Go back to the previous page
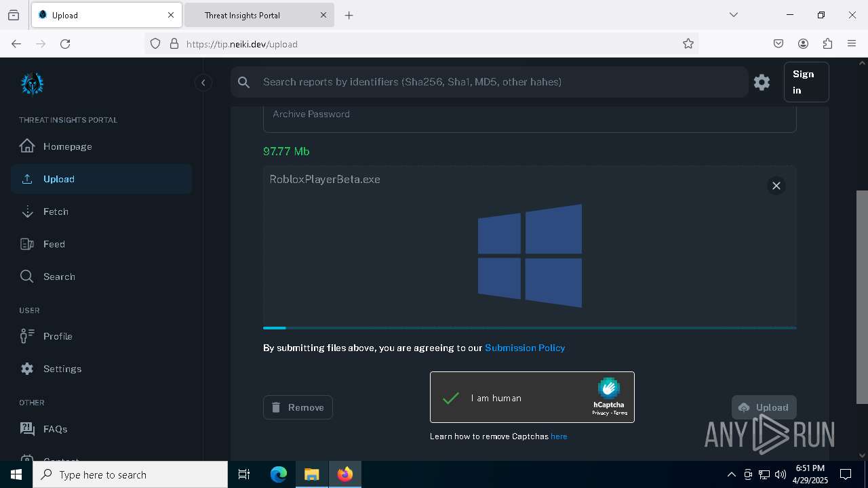This screenshot has width=868, height=488. click(16, 44)
